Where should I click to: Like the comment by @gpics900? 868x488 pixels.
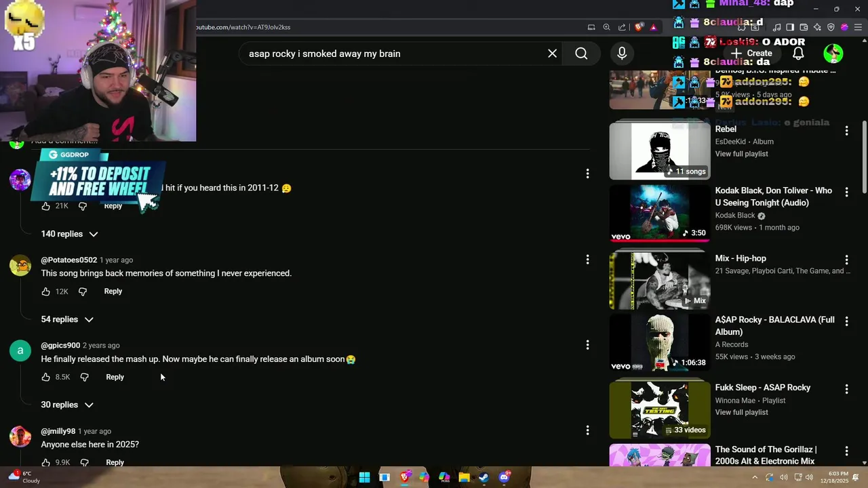[x=45, y=377]
